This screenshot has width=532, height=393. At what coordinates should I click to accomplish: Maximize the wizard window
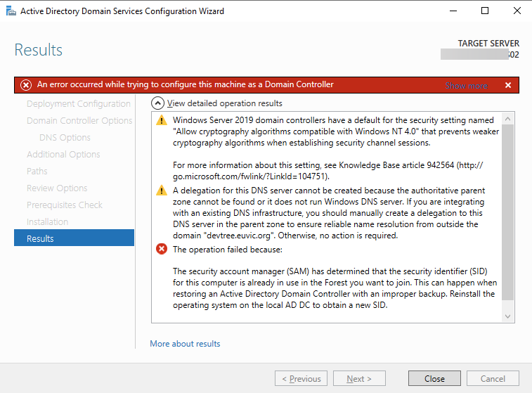485,11
